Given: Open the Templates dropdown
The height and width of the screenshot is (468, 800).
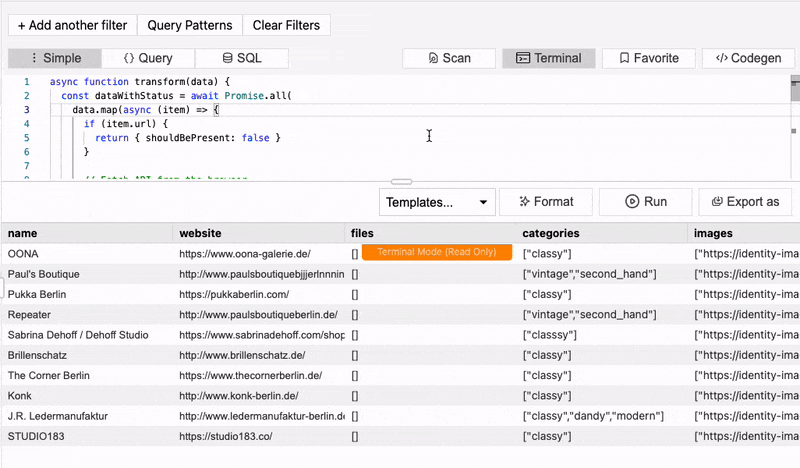Looking at the screenshot, I should tap(437, 202).
